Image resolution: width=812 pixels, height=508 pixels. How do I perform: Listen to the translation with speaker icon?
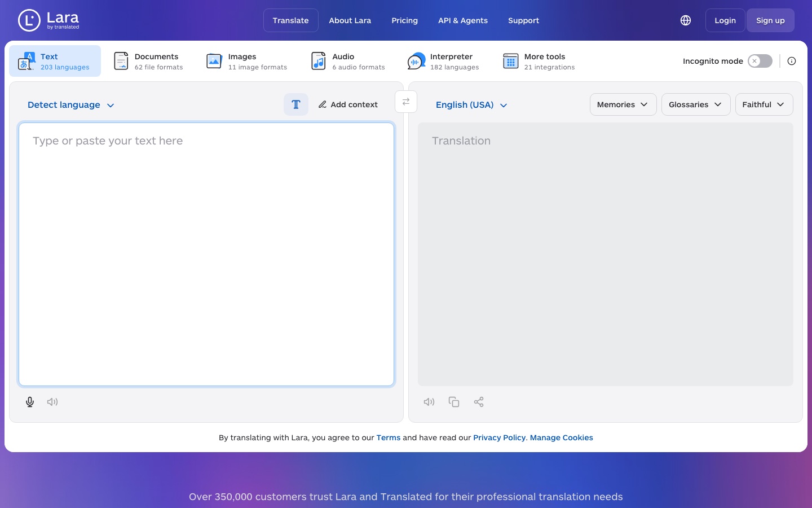click(x=429, y=402)
